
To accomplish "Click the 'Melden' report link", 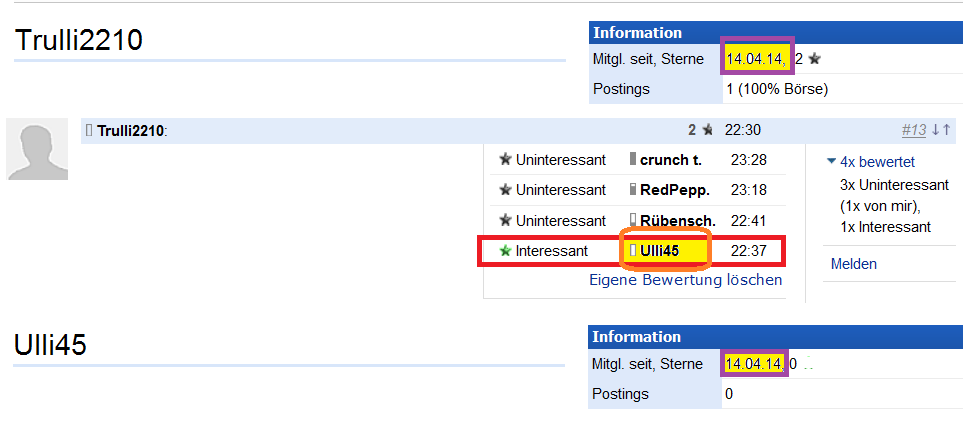I will (x=853, y=264).
